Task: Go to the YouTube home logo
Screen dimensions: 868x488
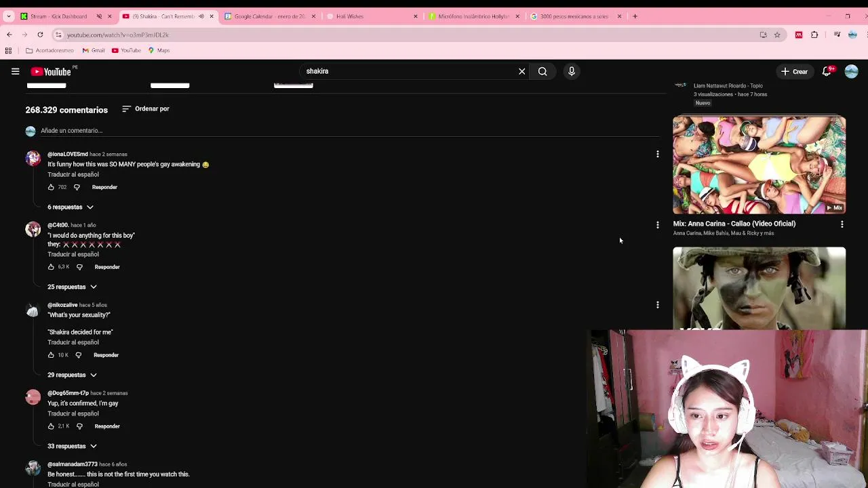Action: pos(51,72)
